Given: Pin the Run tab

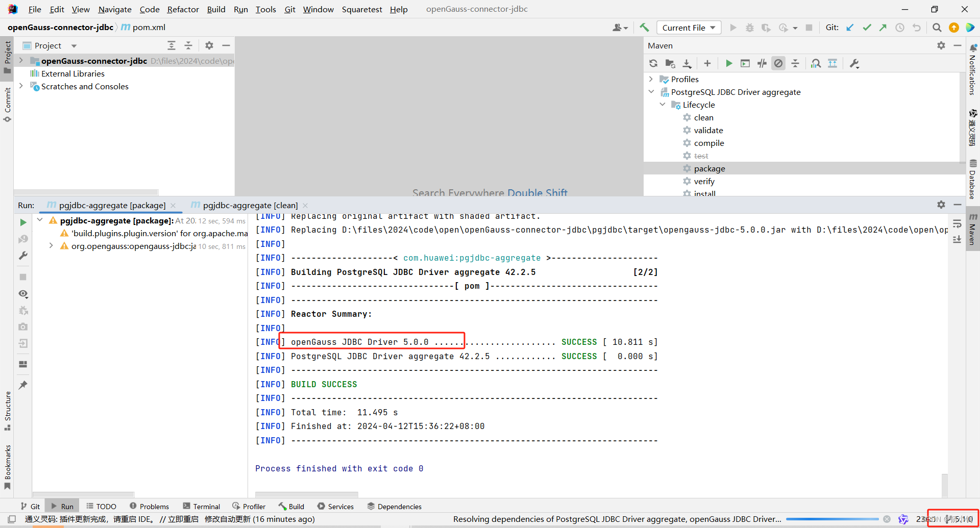Looking at the screenshot, I should coord(23,385).
